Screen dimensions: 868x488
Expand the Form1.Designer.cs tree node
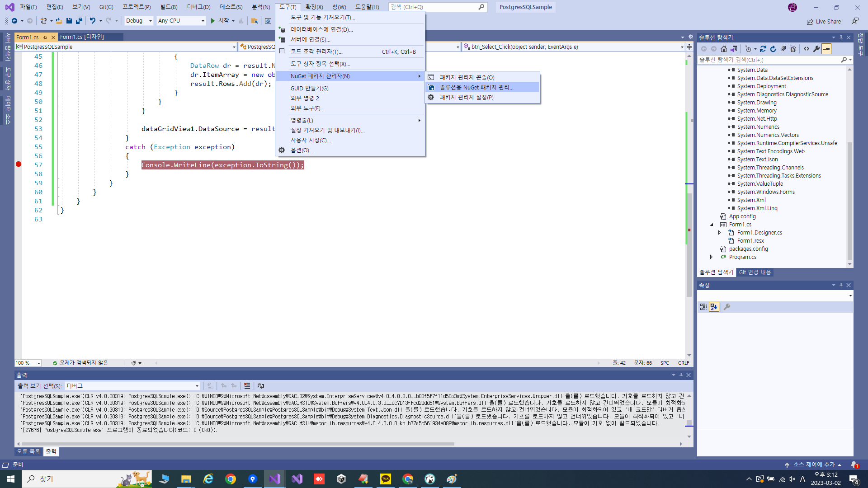click(x=720, y=233)
